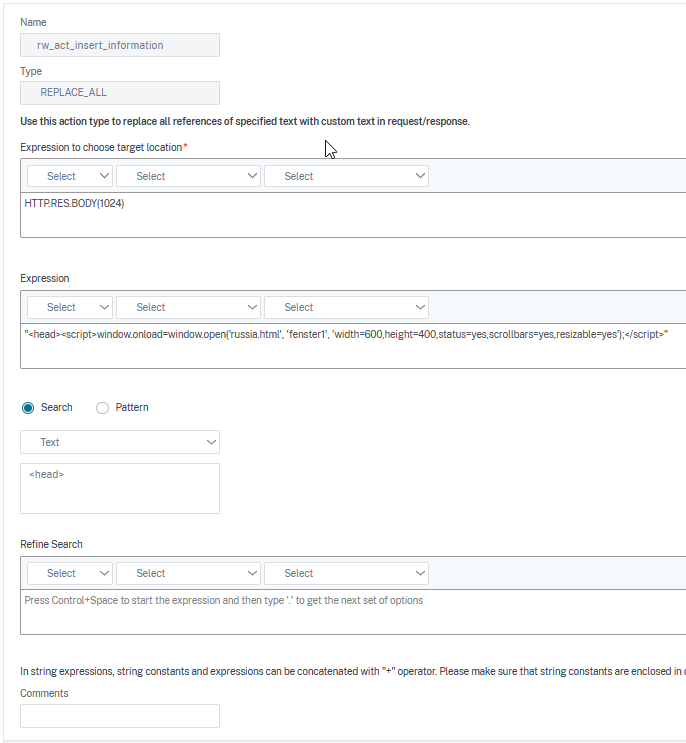Open second Select dropdown under target location
The height and width of the screenshot is (743, 686).
188,176
